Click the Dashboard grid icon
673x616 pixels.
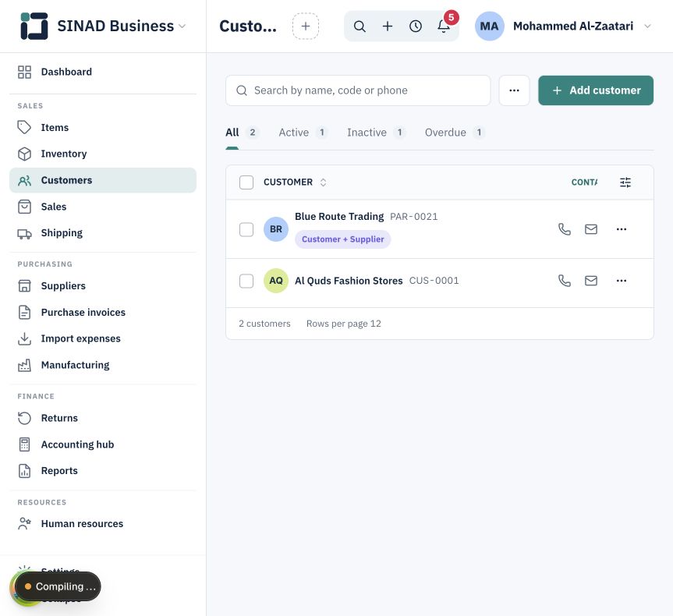tap(24, 72)
